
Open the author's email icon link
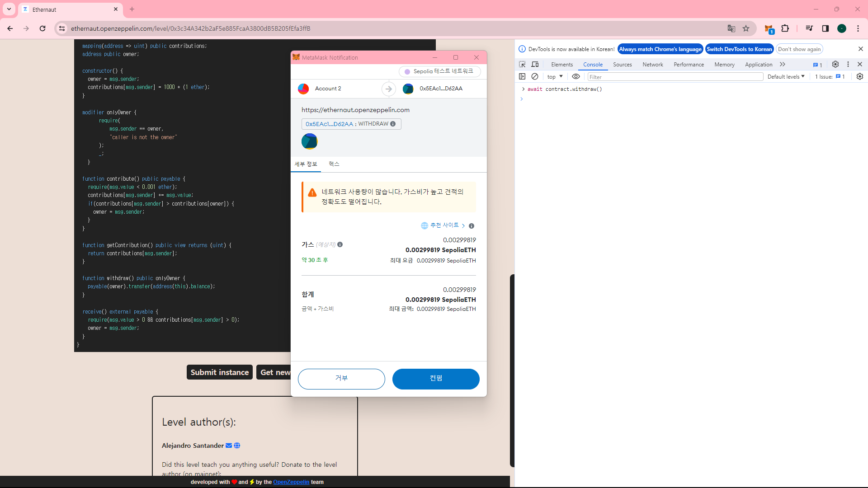(x=229, y=446)
